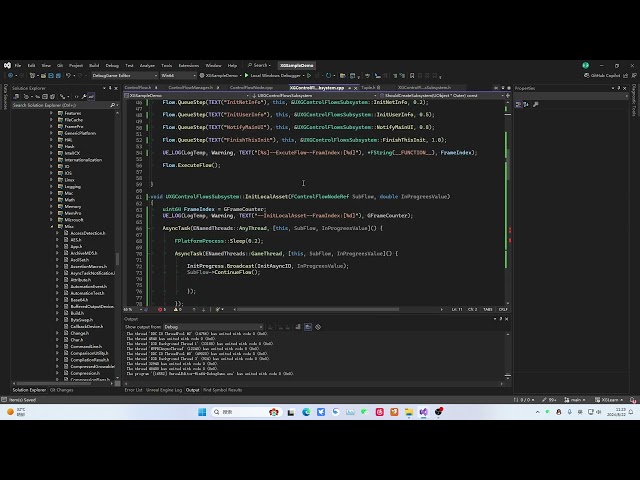This screenshot has width=640, height=480.
Task: Collapse the Misc folder in Solution Explorer
Action: 52,226
